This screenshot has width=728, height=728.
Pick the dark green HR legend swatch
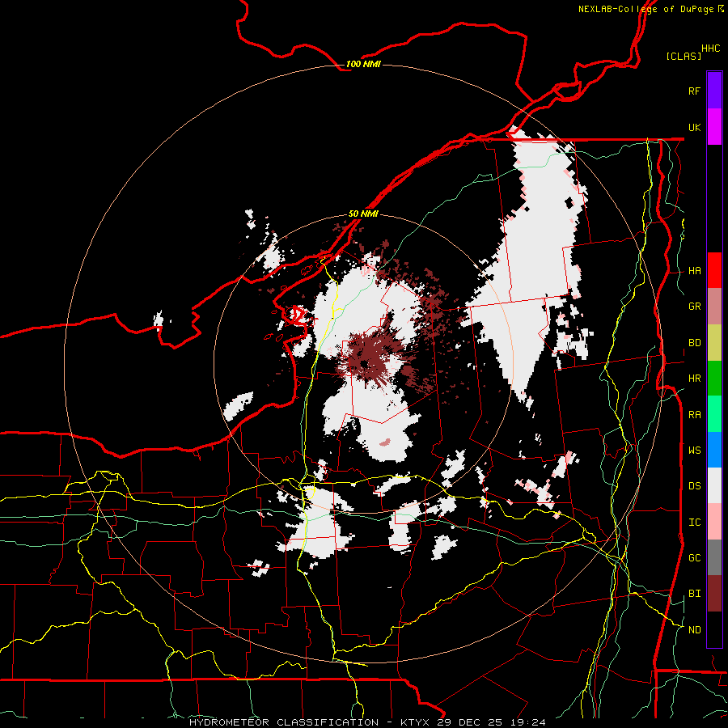pos(714,379)
